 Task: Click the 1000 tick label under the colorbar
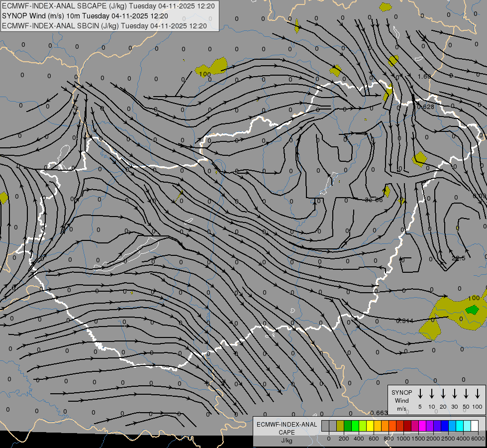403,439
